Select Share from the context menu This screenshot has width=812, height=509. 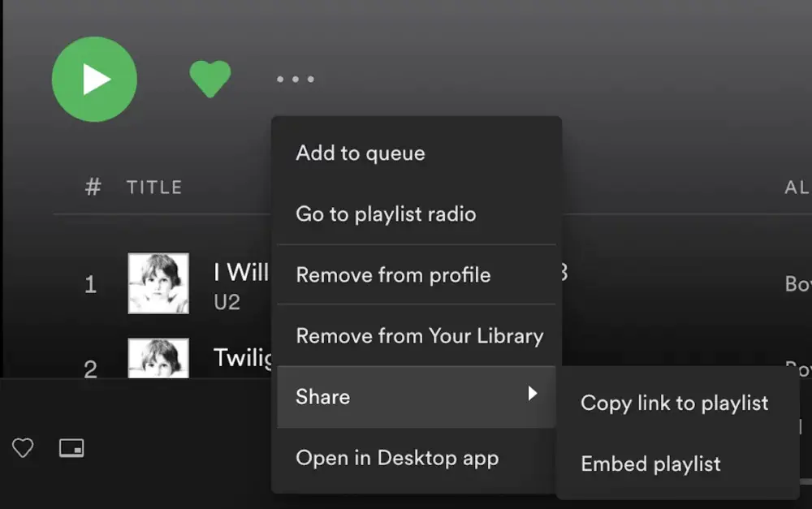click(x=322, y=396)
